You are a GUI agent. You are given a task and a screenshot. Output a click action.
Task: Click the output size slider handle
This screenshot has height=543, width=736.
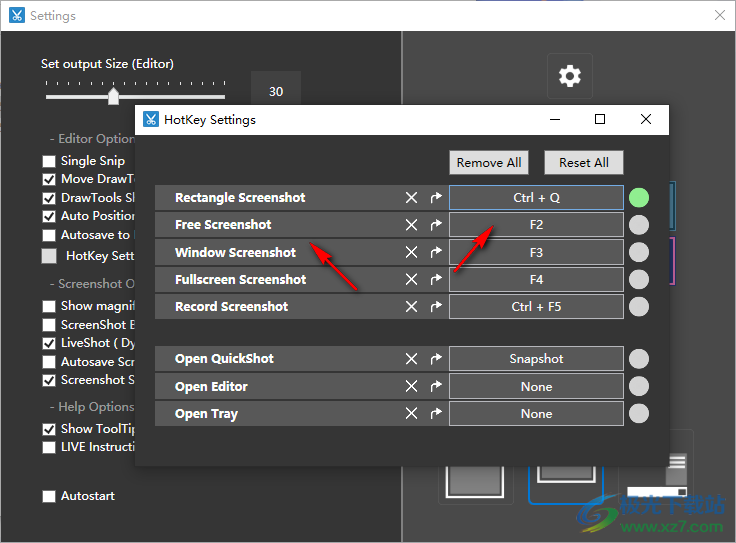click(113, 96)
